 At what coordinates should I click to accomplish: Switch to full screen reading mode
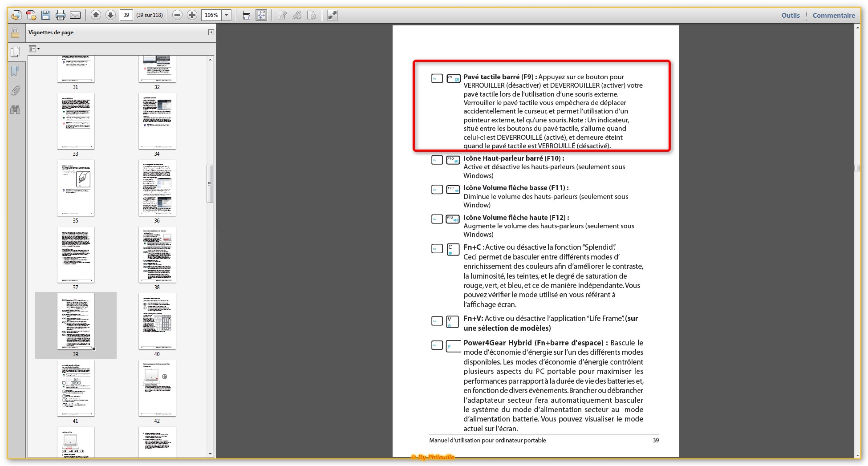pyautogui.click(x=332, y=15)
